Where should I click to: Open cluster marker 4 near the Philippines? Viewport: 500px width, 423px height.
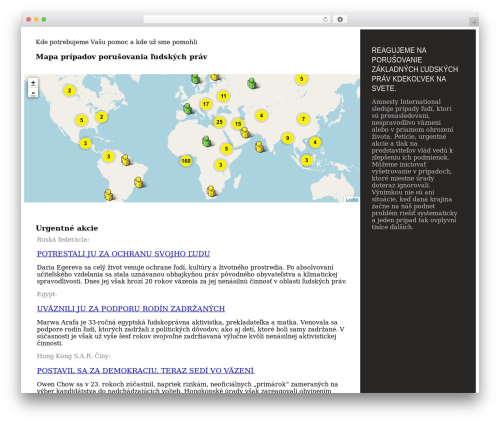coord(315,142)
